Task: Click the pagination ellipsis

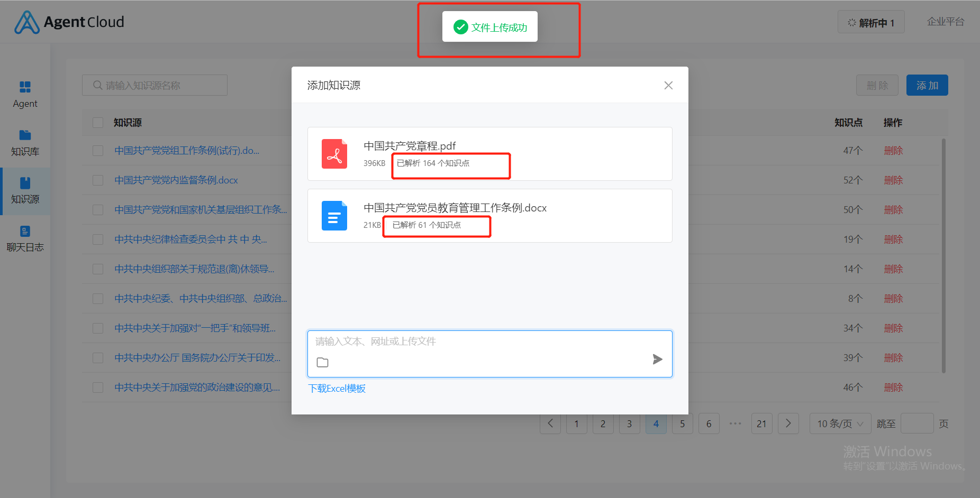Action: pos(736,423)
